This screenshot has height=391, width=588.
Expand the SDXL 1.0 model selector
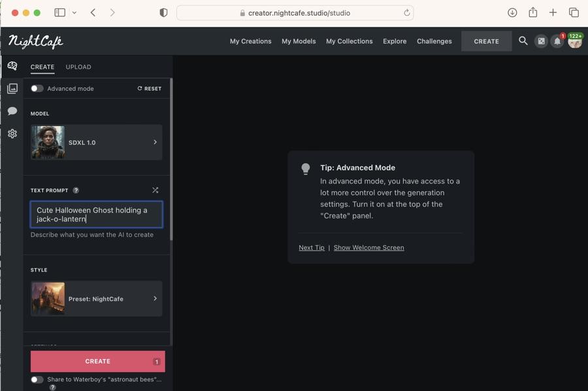[97, 142]
